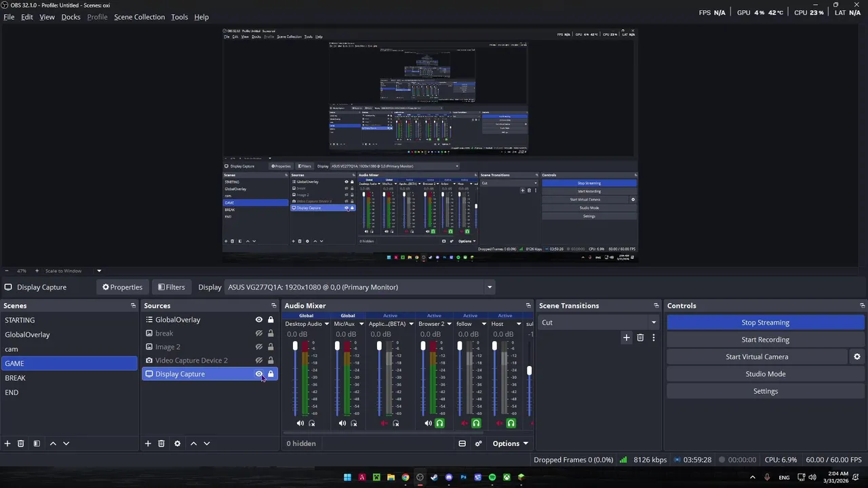Delete scene transition with trash icon

[640, 338]
